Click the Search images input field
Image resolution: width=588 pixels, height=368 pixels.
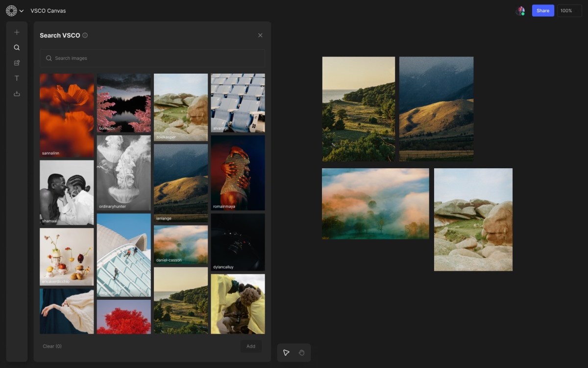(x=152, y=58)
